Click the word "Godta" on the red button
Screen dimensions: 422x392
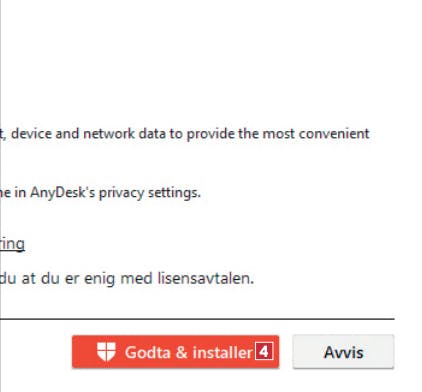point(147,352)
